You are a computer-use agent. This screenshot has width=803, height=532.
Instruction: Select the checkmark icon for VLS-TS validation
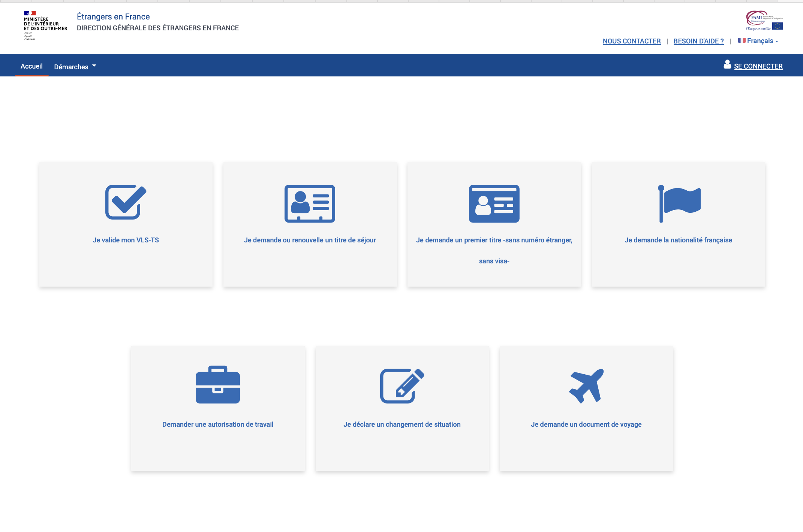click(126, 203)
